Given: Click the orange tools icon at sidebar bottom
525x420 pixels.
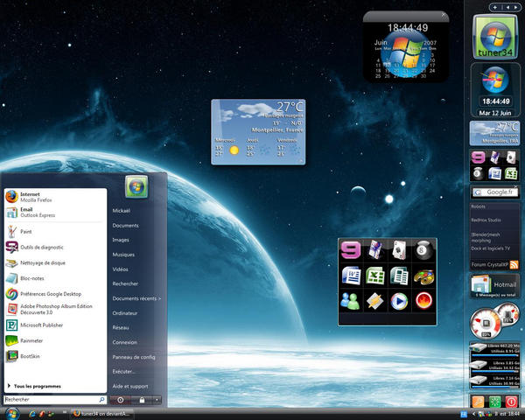Looking at the screenshot, I should pyautogui.click(x=478, y=402).
